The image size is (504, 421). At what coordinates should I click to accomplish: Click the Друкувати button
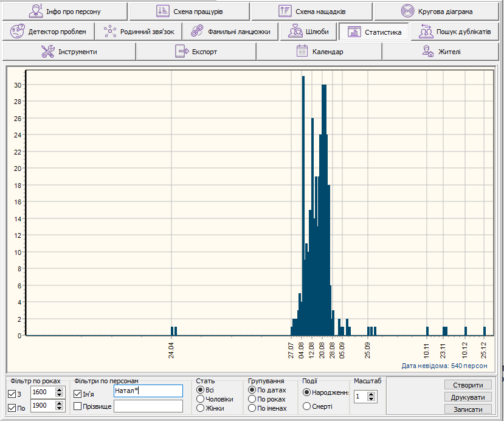[468, 397]
